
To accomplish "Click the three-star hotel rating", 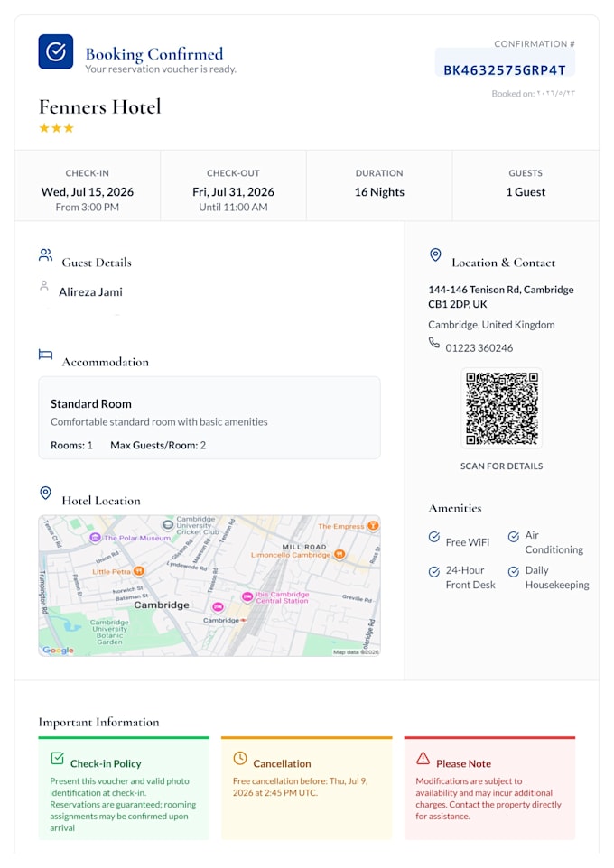I will [56, 128].
